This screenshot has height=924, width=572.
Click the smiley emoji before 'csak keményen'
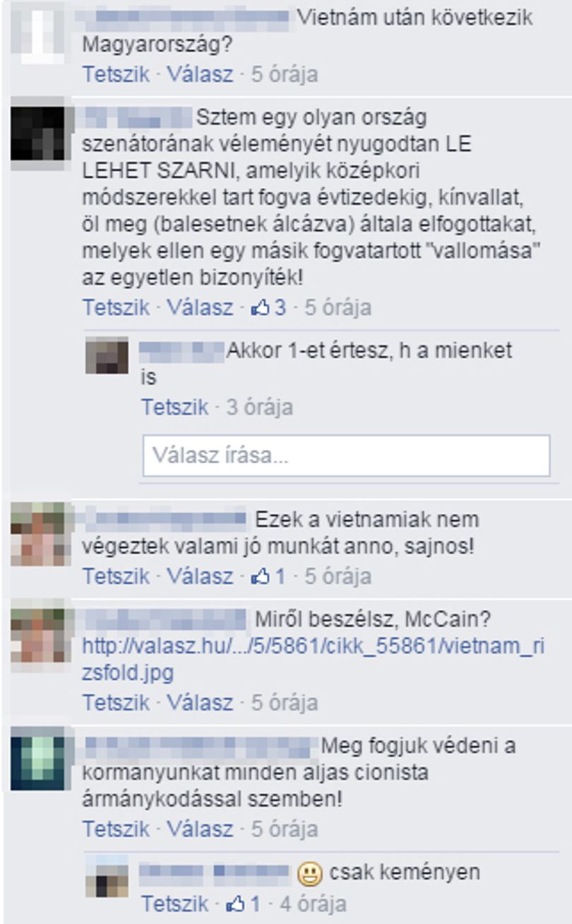(309, 875)
